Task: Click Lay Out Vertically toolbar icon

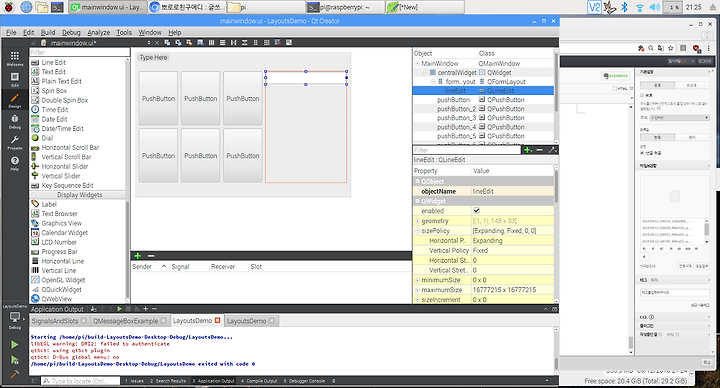Action: (222, 43)
